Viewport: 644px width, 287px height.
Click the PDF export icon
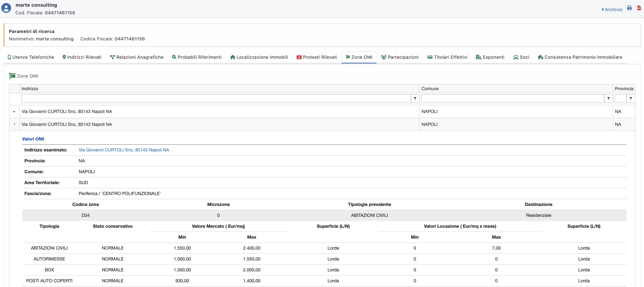click(x=639, y=8)
